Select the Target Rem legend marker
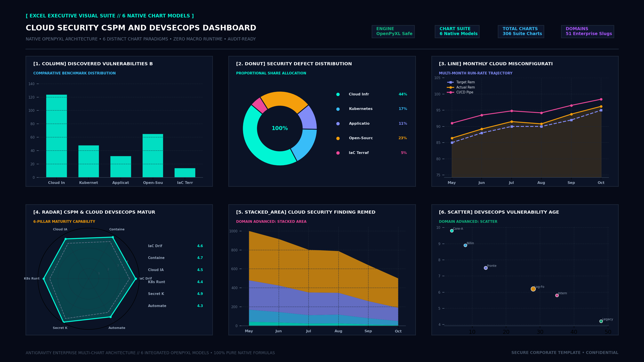Image resolution: width=644 pixels, height=362 pixels. pyautogui.click(x=451, y=82)
